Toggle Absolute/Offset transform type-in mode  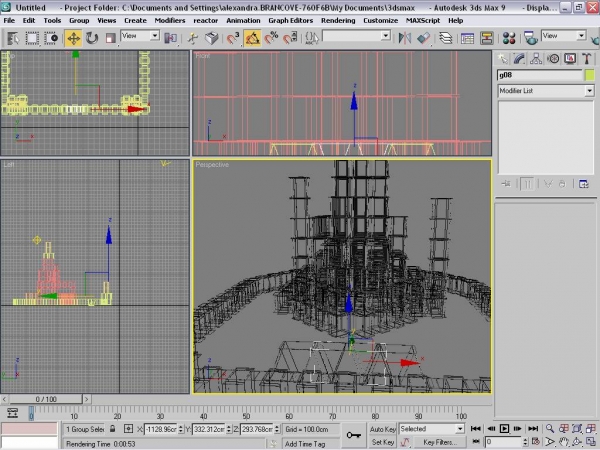pyautogui.click(x=128, y=429)
